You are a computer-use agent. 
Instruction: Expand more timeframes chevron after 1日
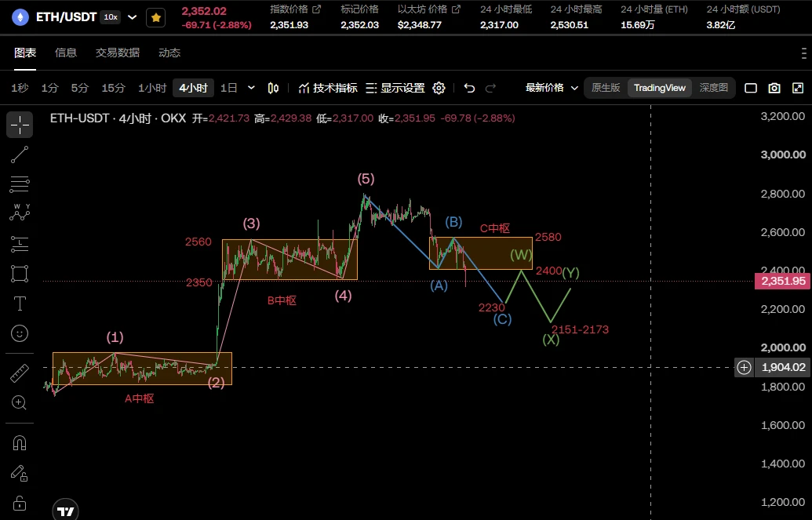click(x=251, y=88)
